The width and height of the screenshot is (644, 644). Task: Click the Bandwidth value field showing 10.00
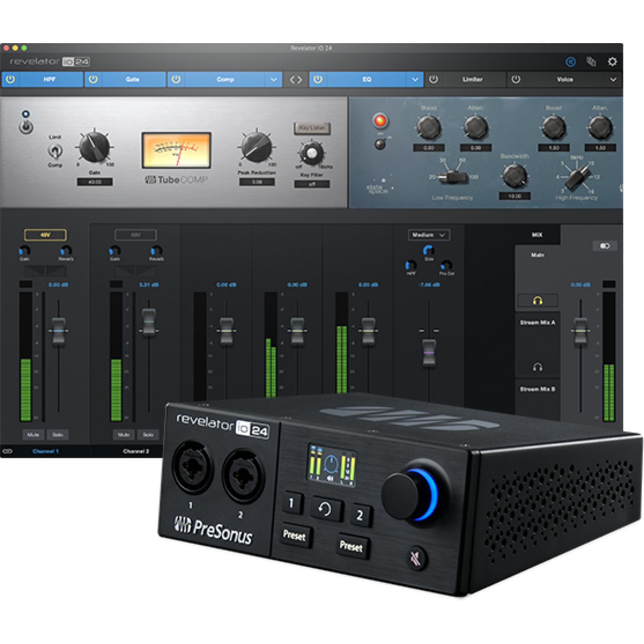[x=515, y=196]
